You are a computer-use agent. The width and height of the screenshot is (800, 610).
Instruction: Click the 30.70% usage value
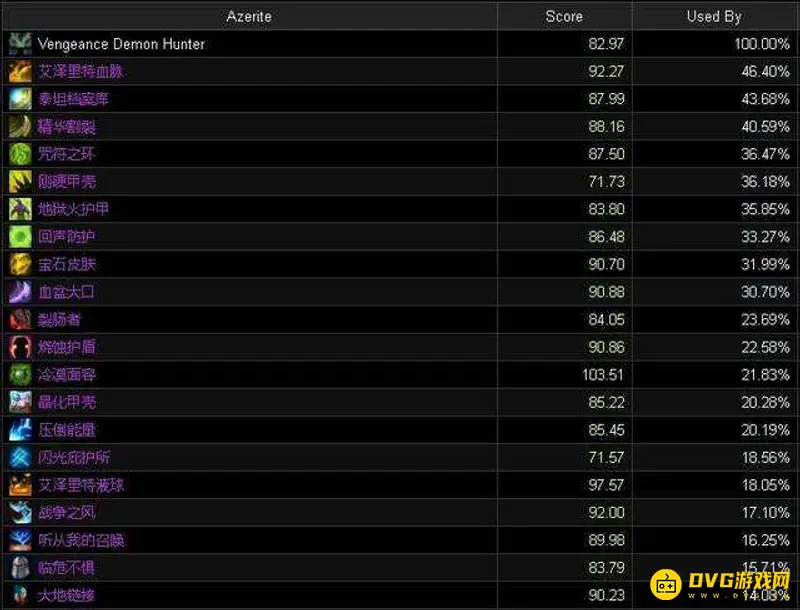(766, 292)
